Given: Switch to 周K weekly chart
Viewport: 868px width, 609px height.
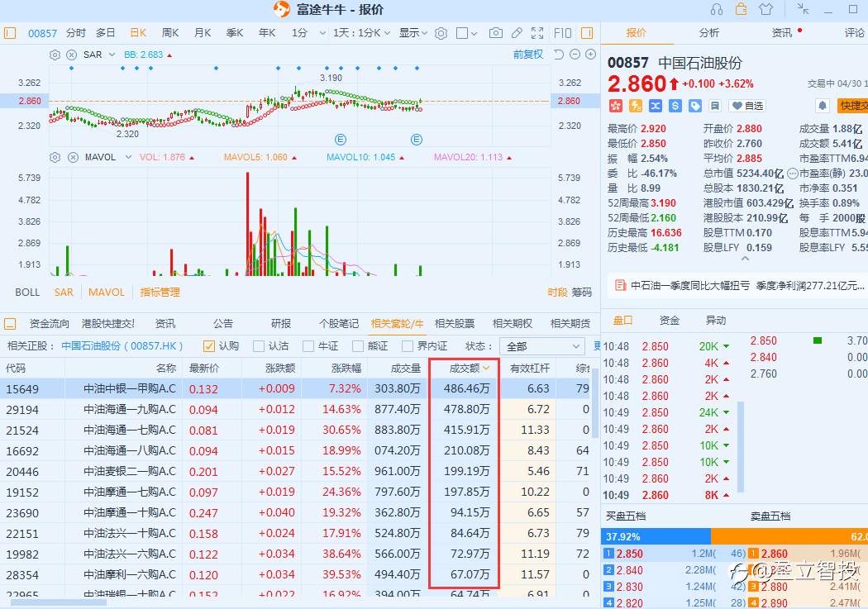Looking at the screenshot, I should pyautogui.click(x=170, y=33).
